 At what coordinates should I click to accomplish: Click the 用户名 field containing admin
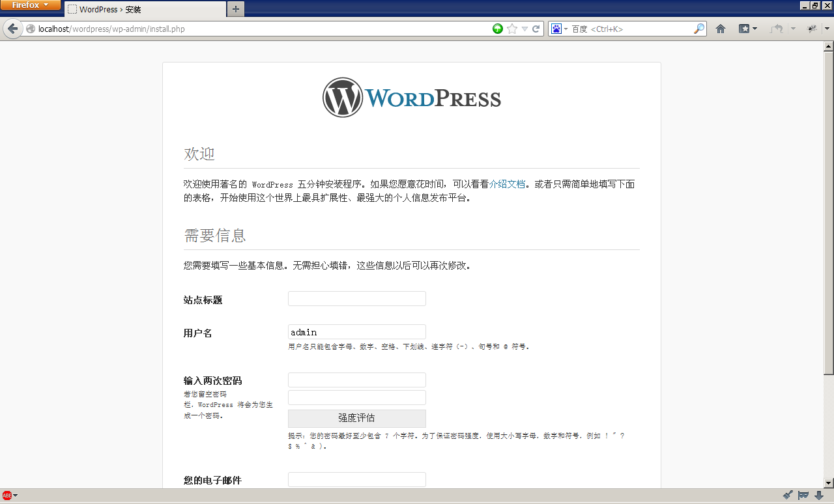pyautogui.click(x=357, y=332)
